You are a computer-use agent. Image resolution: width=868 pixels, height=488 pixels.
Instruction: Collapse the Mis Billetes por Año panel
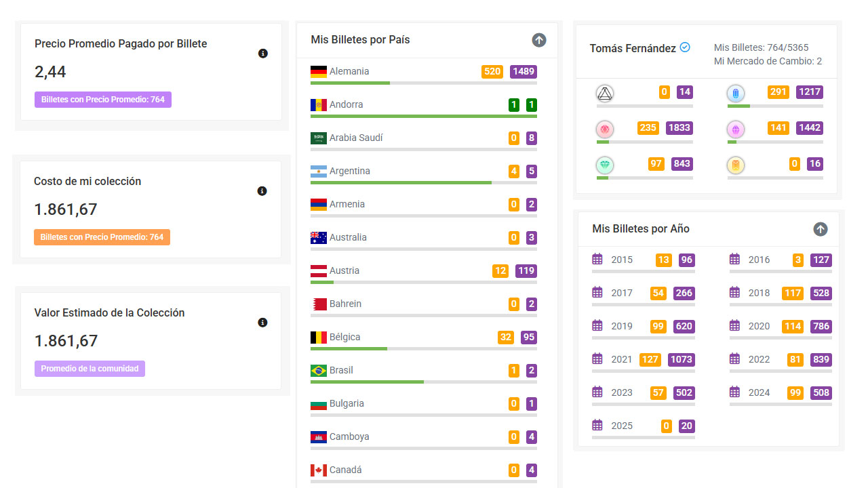pyautogui.click(x=821, y=229)
